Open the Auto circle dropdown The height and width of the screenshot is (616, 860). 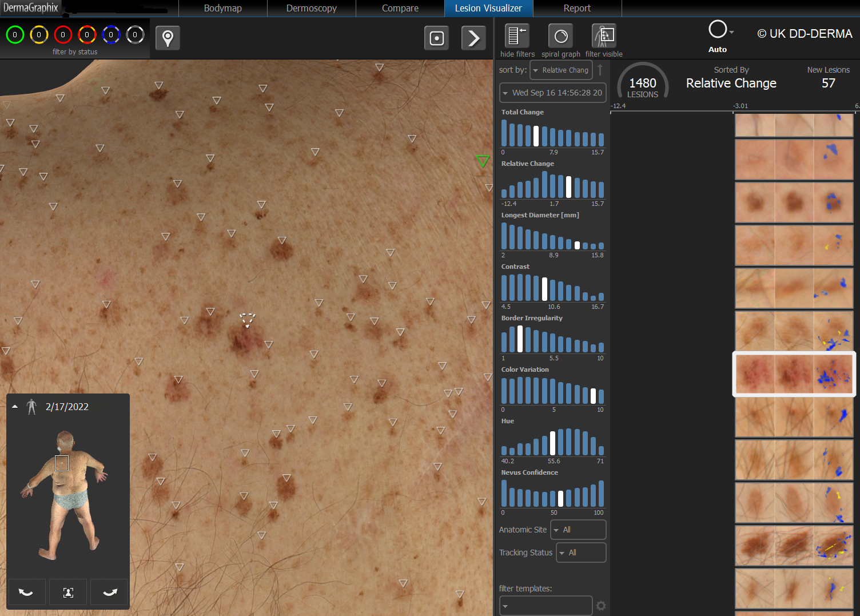click(720, 30)
